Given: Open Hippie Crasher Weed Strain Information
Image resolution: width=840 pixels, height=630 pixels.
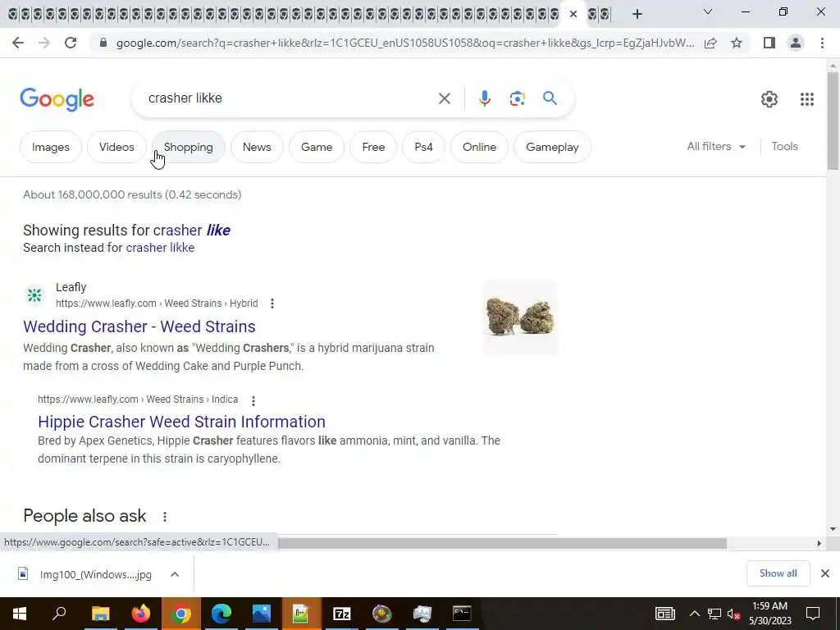Looking at the screenshot, I should 181,422.
